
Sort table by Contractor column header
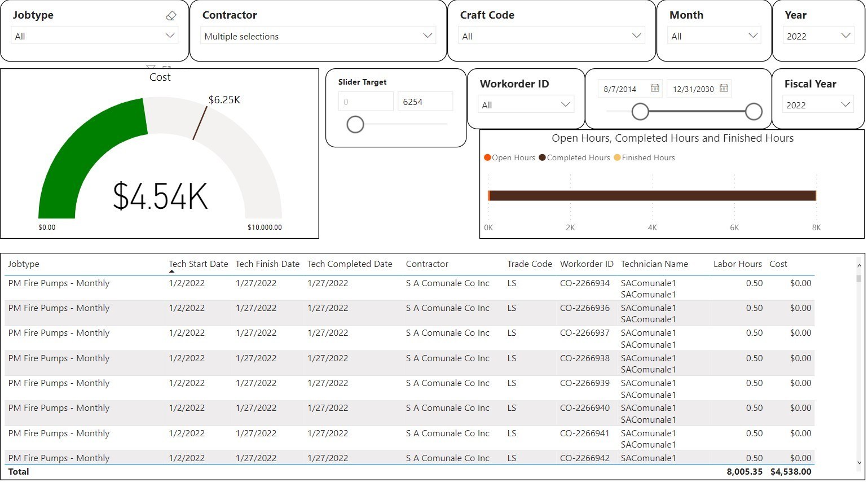pyautogui.click(x=427, y=264)
